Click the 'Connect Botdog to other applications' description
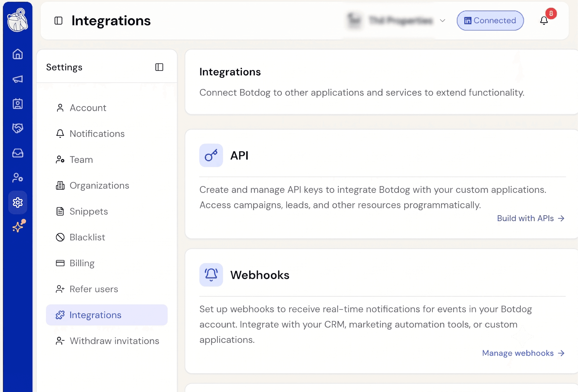The image size is (578, 392). (362, 92)
